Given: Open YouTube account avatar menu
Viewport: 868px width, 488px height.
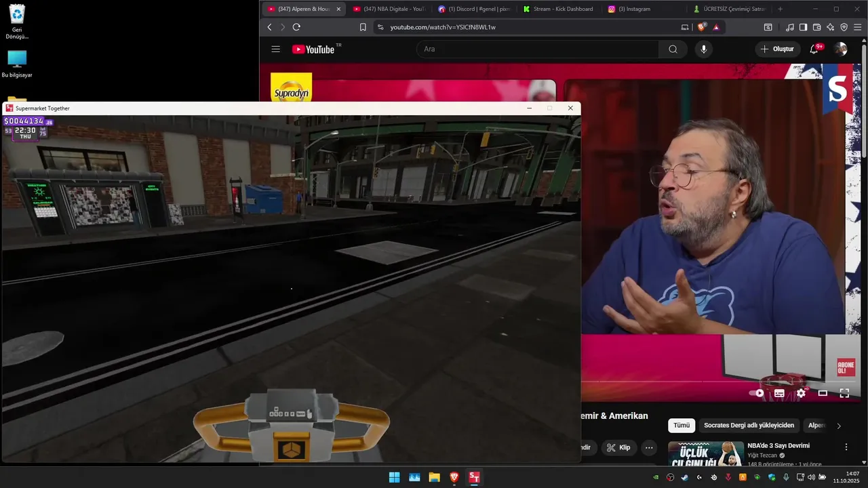Looking at the screenshot, I should click(x=841, y=49).
